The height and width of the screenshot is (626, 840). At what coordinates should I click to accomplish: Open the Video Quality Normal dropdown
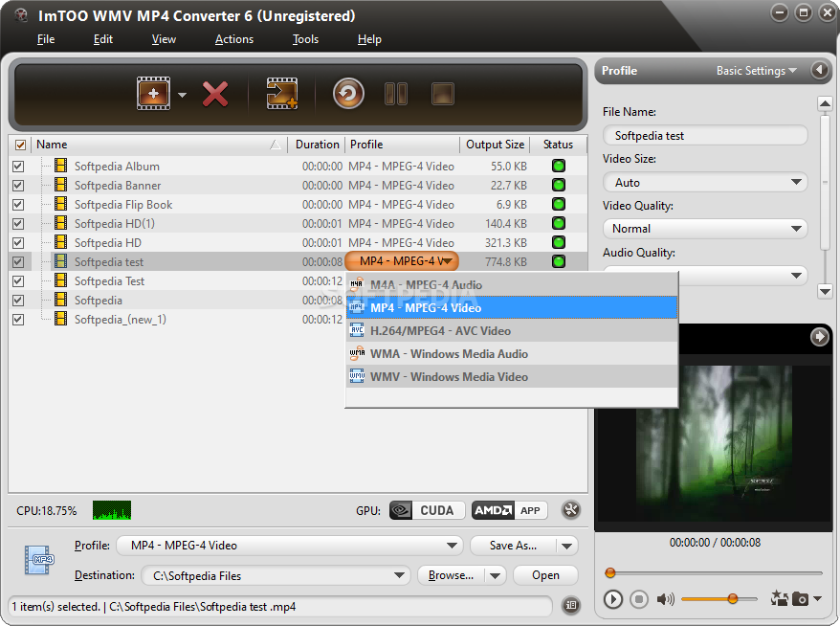pos(705,229)
